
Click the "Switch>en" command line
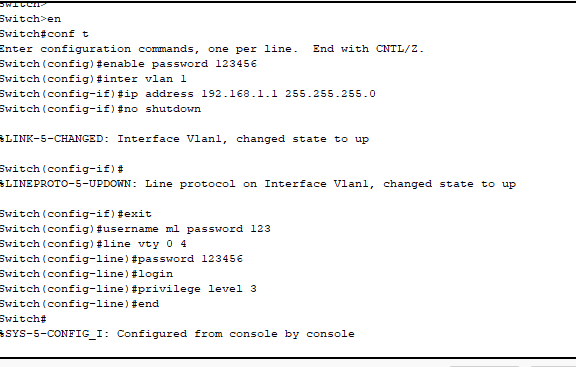tap(30, 19)
